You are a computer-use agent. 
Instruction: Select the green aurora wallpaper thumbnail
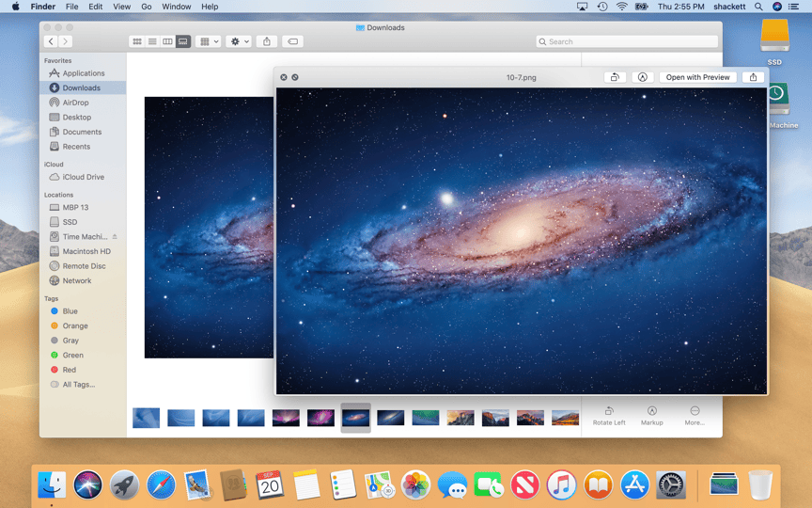[425, 418]
